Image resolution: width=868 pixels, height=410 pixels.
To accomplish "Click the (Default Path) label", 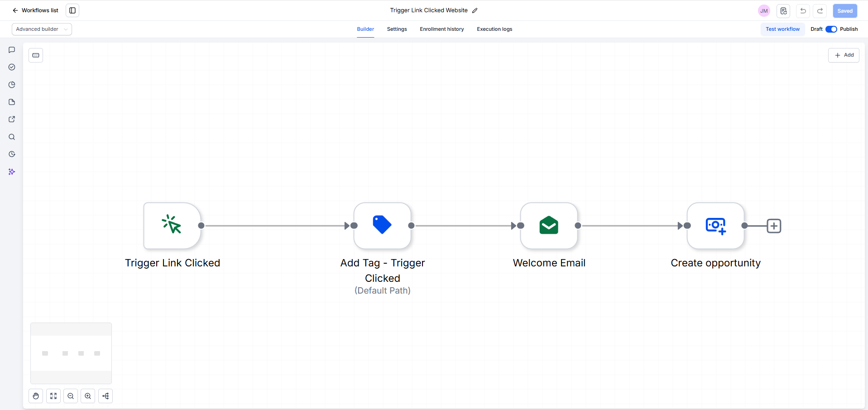I will point(383,290).
